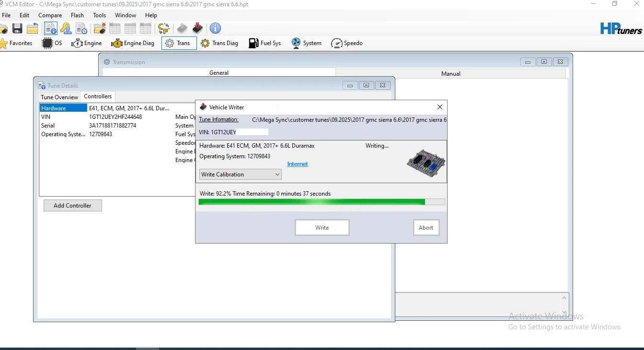Screen dimensions: 644x350
Task: Click the 'Write: 92.2% Time Remaining' status text
Action: click(265, 194)
